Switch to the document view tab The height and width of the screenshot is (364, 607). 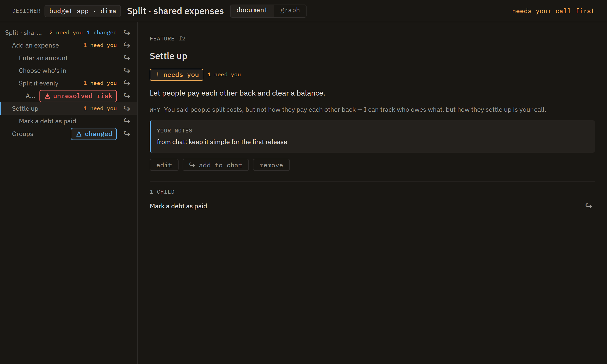click(x=252, y=11)
